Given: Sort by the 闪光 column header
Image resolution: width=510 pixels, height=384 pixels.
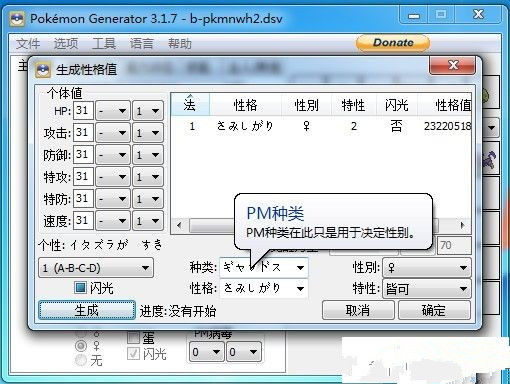Looking at the screenshot, I should point(397,105).
